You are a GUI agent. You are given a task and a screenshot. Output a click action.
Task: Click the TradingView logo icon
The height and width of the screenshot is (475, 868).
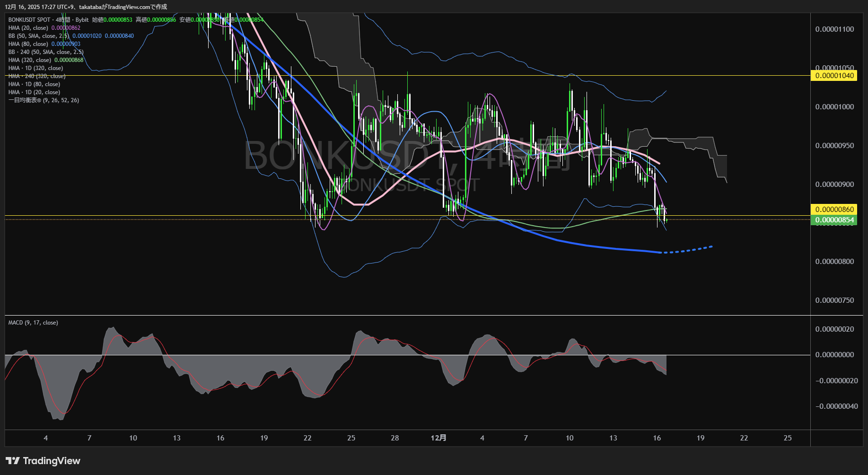12,461
